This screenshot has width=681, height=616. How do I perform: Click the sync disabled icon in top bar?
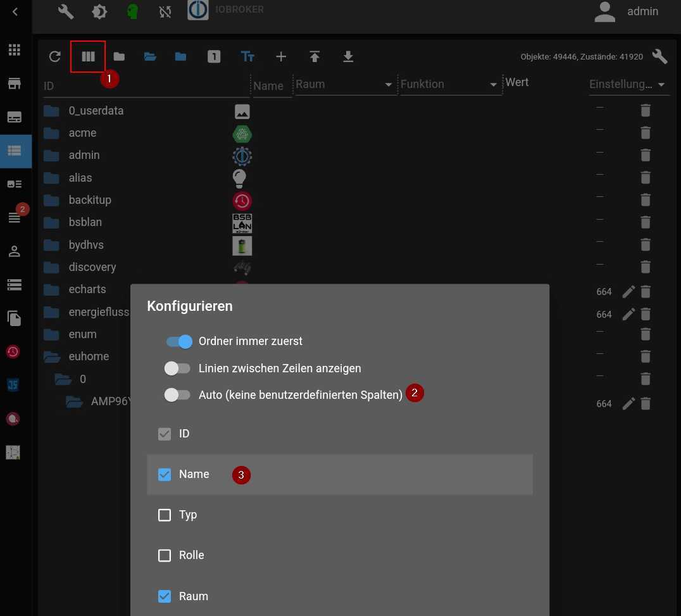(x=165, y=11)
